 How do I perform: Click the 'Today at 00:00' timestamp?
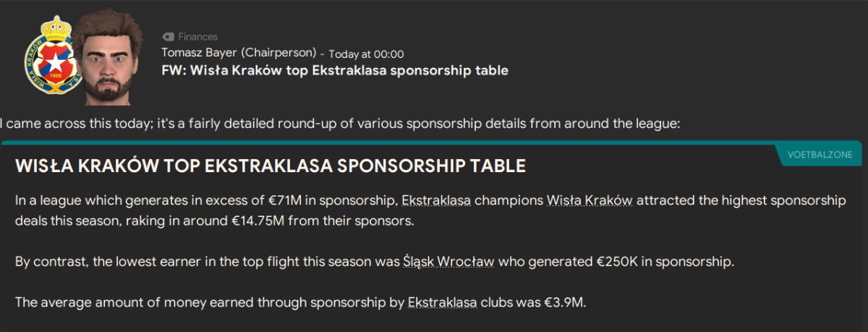pyautogui.click(x=366, y=54)
